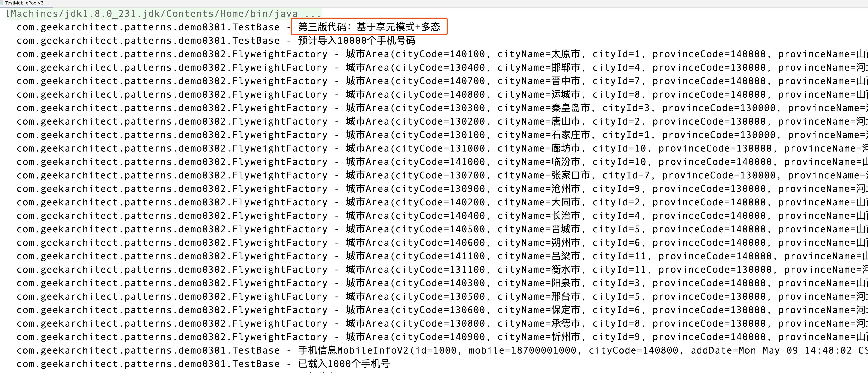This screenshot has height=373, width=868.
Task: Click the 已载入1000个手机号 log line
Action: (x=344, y=364)
